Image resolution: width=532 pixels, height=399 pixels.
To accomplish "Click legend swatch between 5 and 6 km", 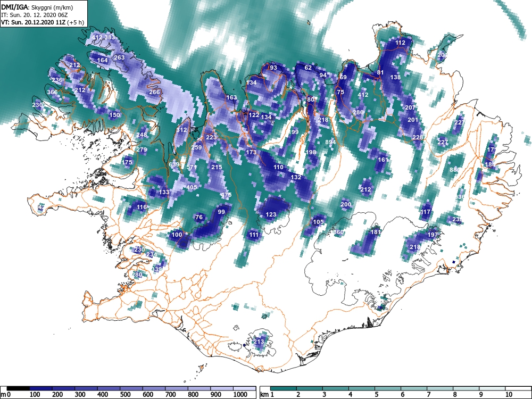I will pyautogui.click(x=388, y=388).
